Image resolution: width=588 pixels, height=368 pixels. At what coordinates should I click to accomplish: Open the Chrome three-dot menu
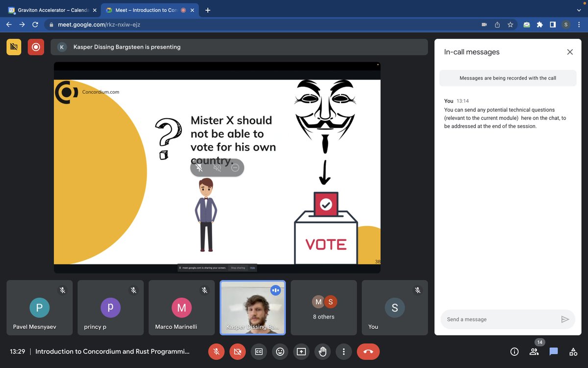pyautogui.click(x=579, y=25)
